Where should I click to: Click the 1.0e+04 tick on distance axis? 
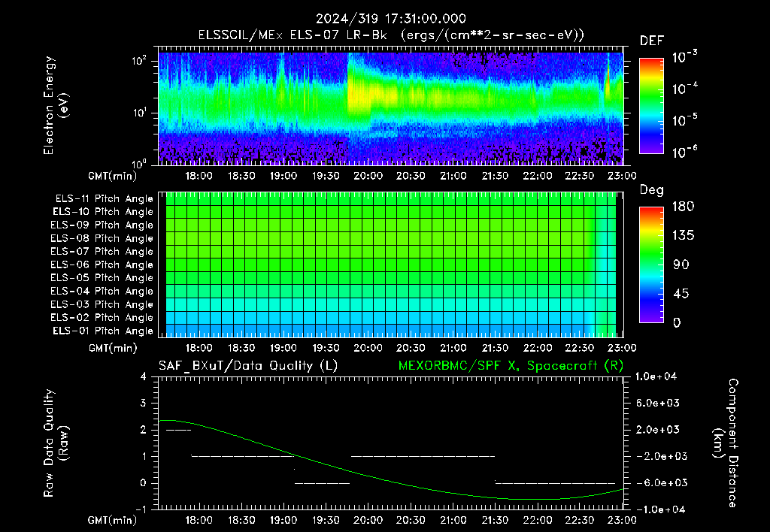(x=656, y=376)
